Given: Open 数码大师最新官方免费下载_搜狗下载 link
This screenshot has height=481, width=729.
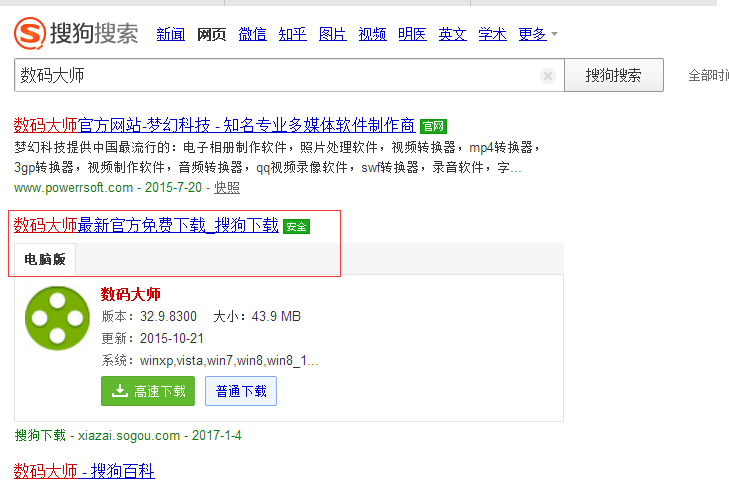Looking at the screenshot, I should tap(146, 225).
